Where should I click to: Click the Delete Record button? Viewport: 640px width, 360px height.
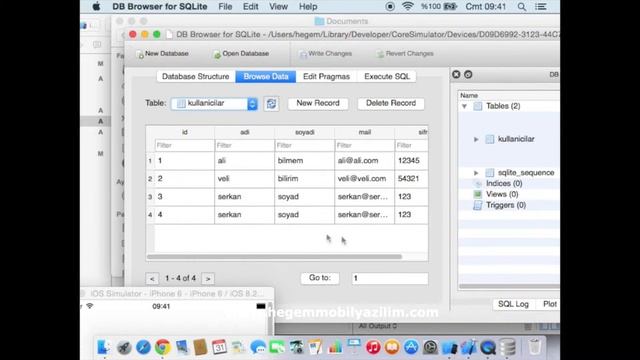(x=391, y=103)
